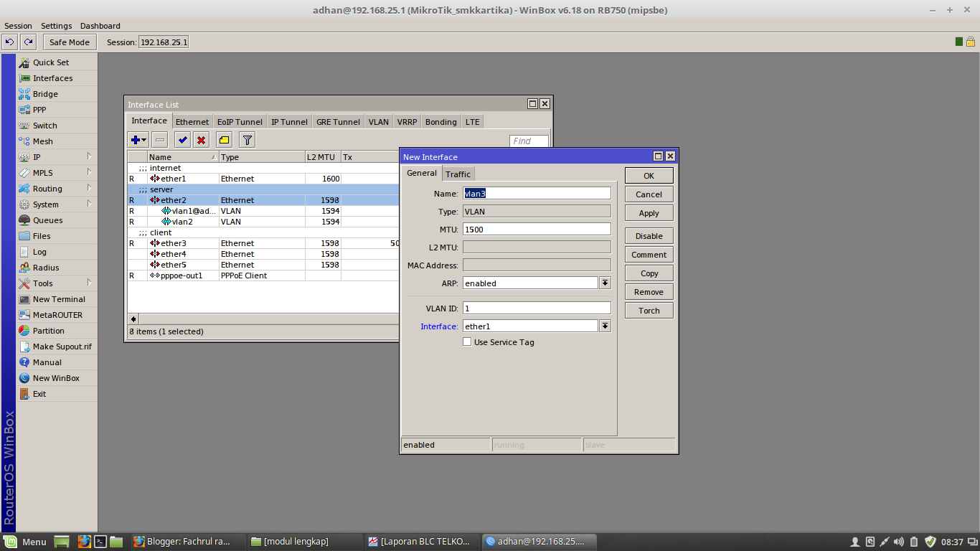Open the ARP dropdown arrow

coord(605,283)
